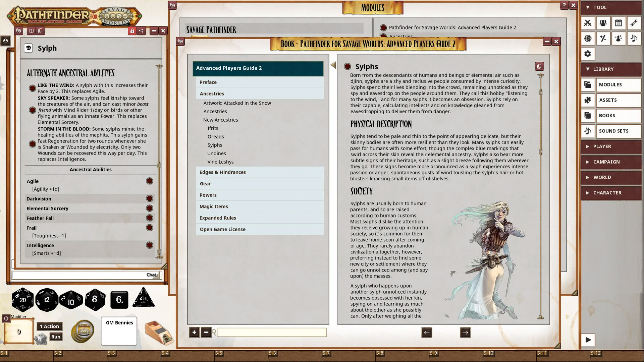This screenshot has width=644, height=362.
Task: Toggle the Feather Fall ability button
Action: pyautogui.click(x=150, y=218)
